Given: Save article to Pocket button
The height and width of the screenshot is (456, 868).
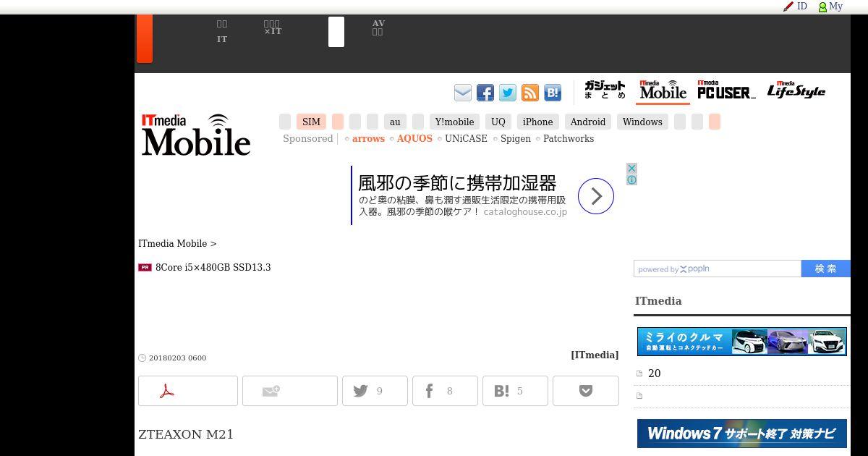Looking at the screenshot, I should 586,391.
